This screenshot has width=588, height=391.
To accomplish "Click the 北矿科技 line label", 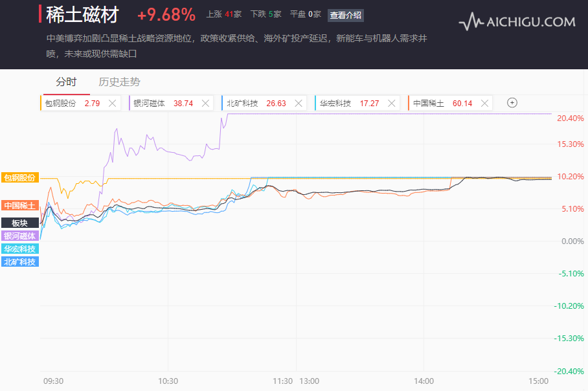I will (19, 262).
